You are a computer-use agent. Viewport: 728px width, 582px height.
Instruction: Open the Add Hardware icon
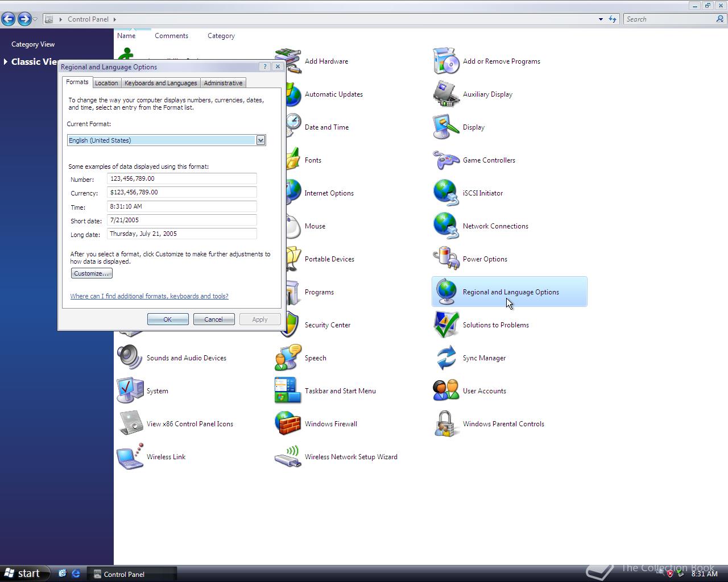point(288,61)
